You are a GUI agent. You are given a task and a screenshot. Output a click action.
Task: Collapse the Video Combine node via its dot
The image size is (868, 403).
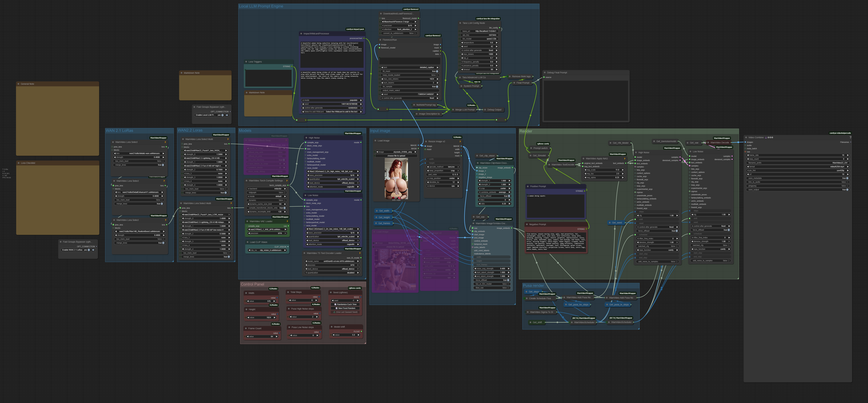click(x=746, y=137)
